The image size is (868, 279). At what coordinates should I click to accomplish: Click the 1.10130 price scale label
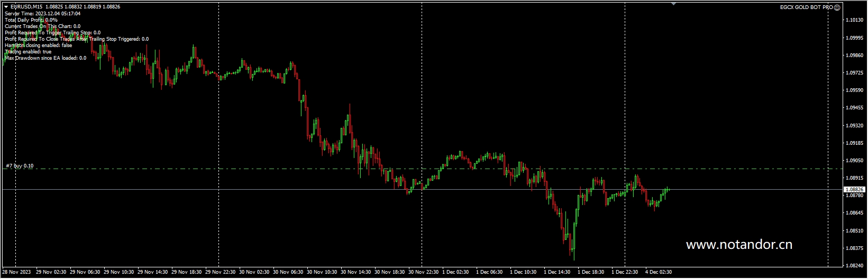point(855,20)
